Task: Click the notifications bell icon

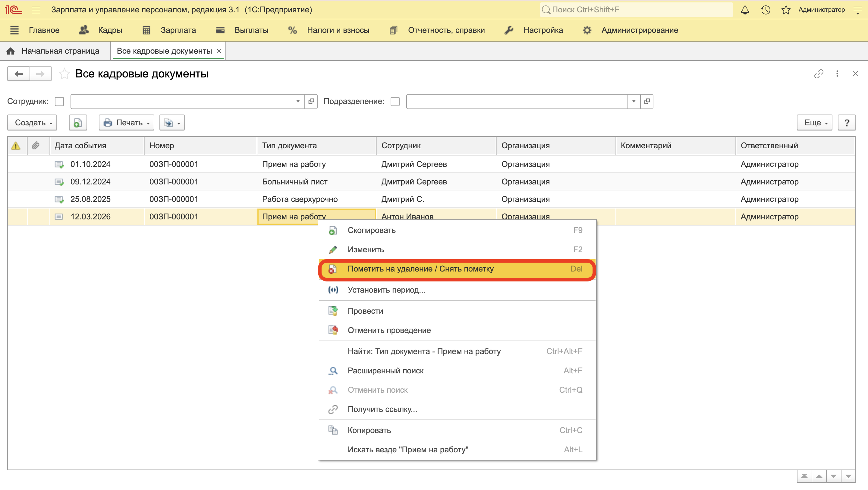Action: pos(745,10)
